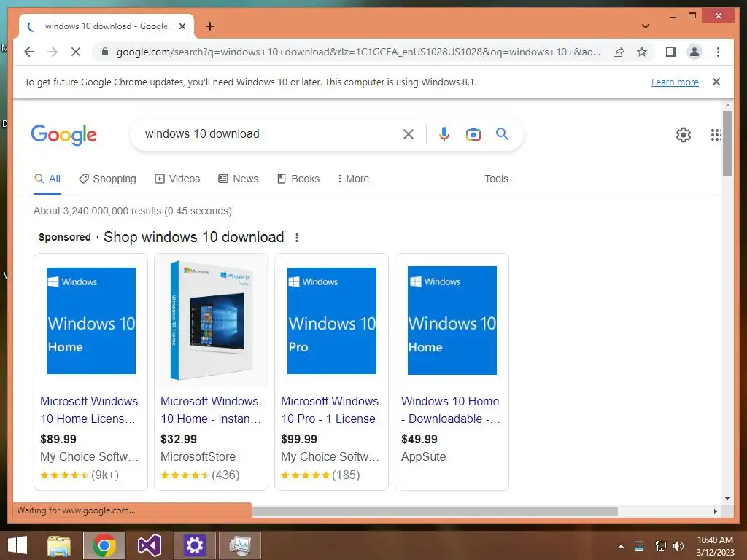Image resolution: width=747 pixels, height=560 pixels.
Task: Open a new tab with plus button
Action: point(210,26)
